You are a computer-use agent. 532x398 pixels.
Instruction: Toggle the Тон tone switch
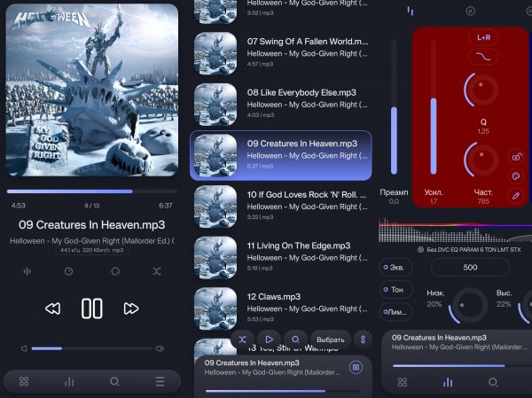[x=395, y=290]
